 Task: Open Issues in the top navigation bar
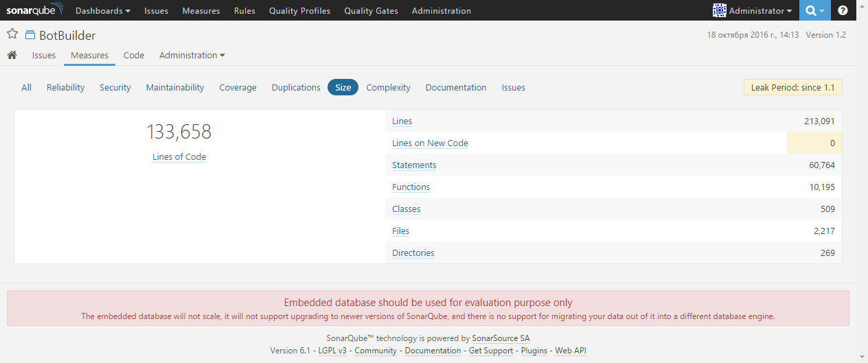[157, 11]
